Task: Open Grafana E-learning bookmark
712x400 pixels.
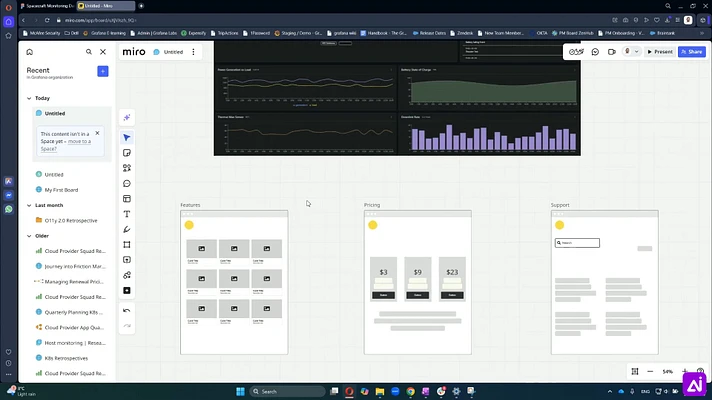Action: coord(104,33)
